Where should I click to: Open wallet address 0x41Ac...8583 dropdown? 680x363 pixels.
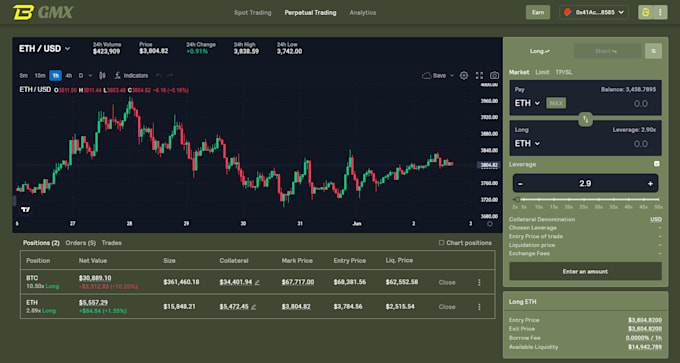pyautogui.click(x=594, y=13)
